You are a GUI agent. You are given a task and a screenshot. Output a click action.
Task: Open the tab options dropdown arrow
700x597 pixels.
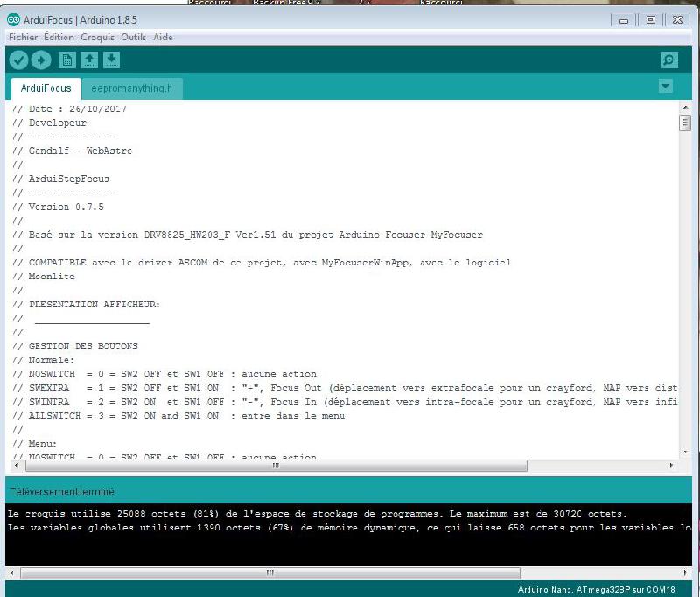pyautogui.click(x=665, y=86)
